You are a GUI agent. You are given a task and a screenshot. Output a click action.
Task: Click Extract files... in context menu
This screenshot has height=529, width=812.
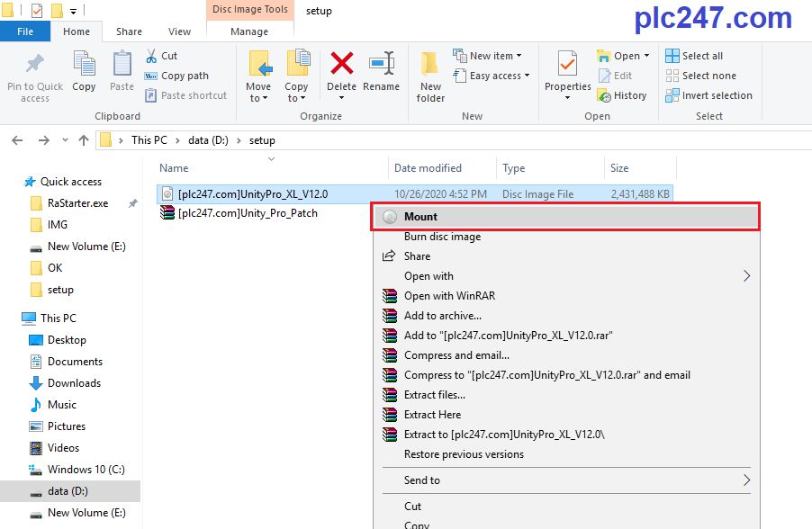[565, 395]
